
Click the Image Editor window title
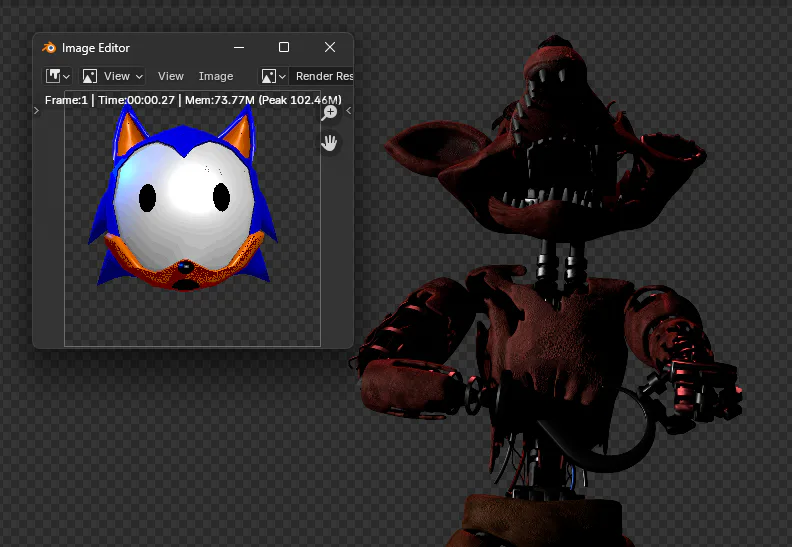click(95, 48)
